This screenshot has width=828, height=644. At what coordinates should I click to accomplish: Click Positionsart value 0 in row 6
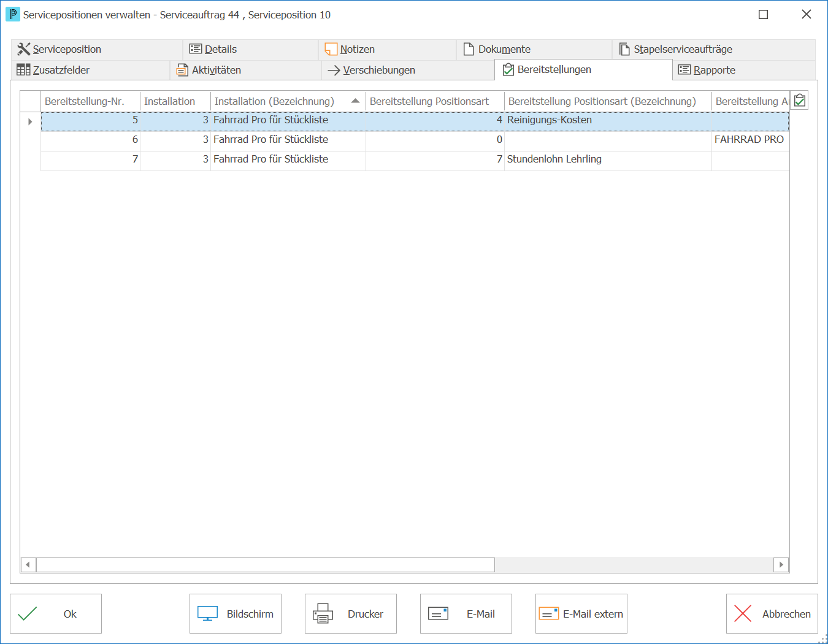[x=435, y=140]
